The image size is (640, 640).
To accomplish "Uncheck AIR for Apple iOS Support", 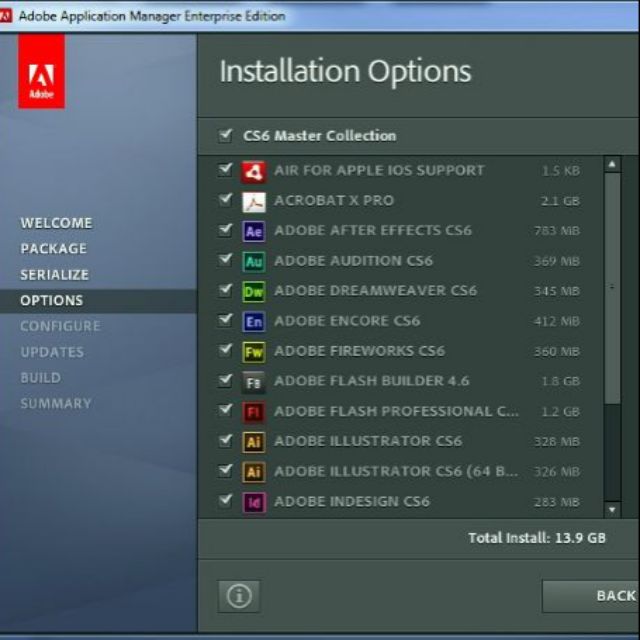I will coord(225,169).
